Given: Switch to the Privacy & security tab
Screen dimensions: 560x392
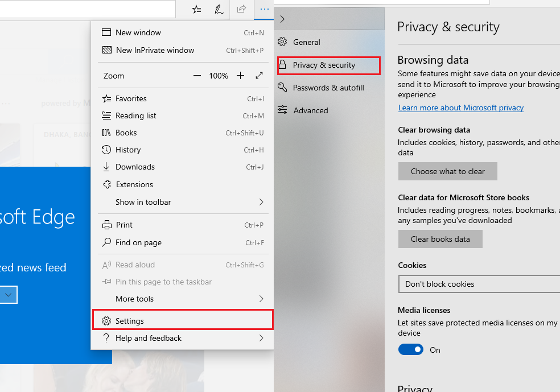Looking at the screenshot, I should 329,65.
